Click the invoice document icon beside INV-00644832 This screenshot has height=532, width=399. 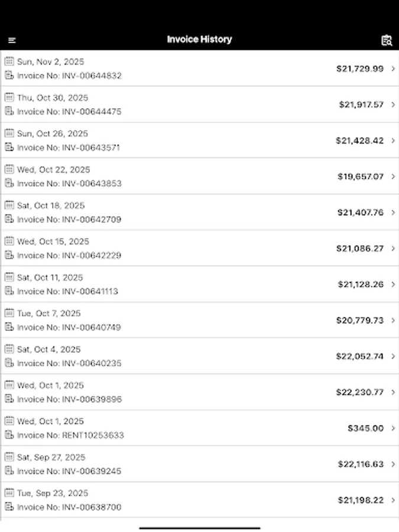9,76
